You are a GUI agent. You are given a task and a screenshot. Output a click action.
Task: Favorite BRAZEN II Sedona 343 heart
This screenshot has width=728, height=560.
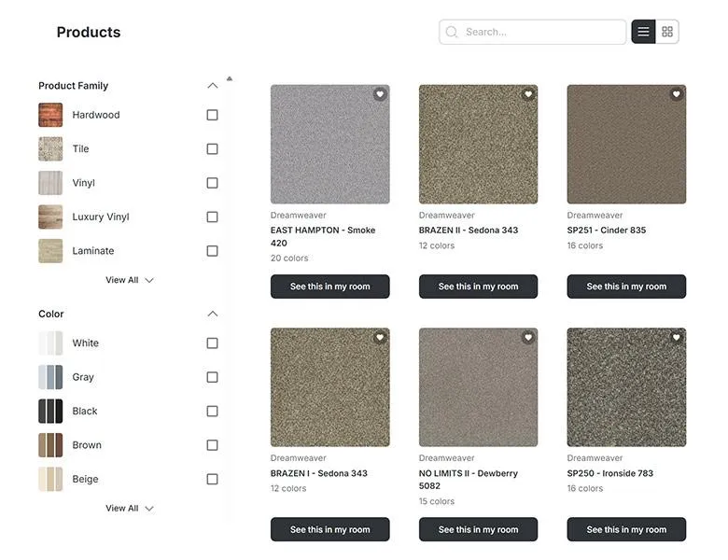pos(528,94)
